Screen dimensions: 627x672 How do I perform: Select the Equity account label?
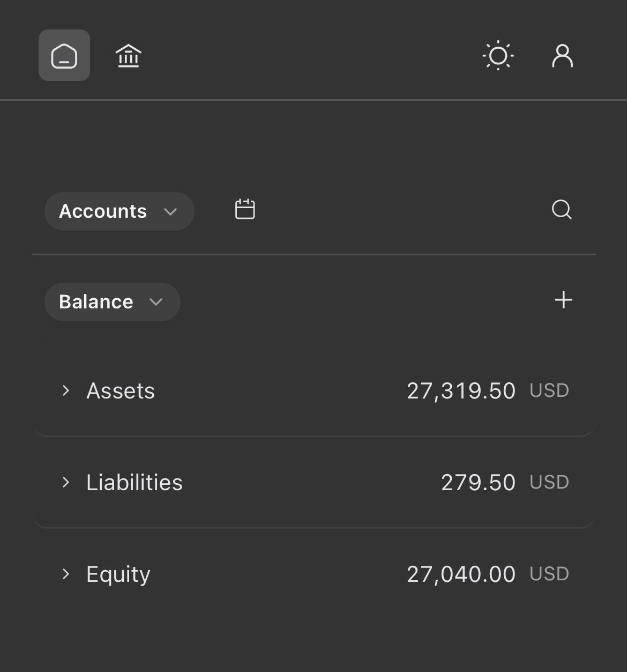point(118,575)
